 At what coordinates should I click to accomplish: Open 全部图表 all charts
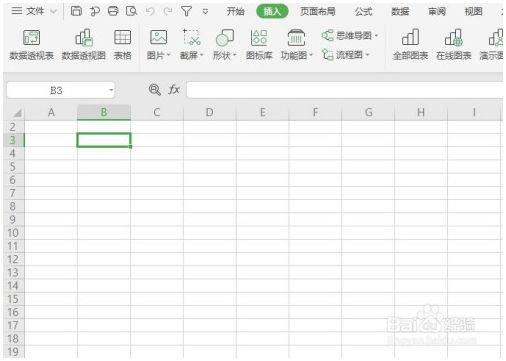(x=410, y=45)
